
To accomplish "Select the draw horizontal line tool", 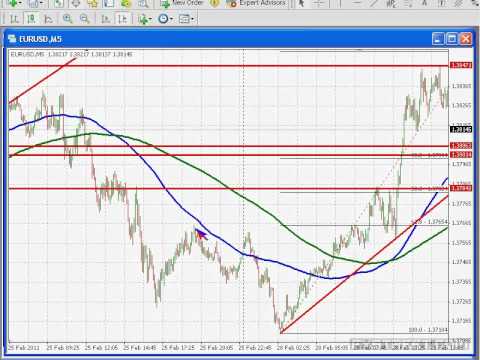I will point(357,3).
